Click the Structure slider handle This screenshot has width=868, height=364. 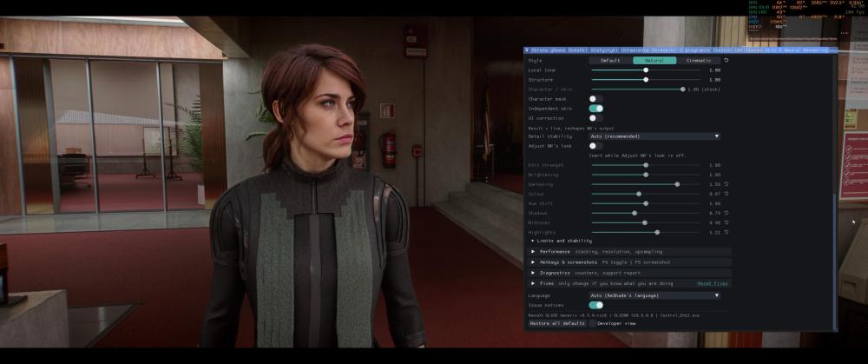[646, 80]
